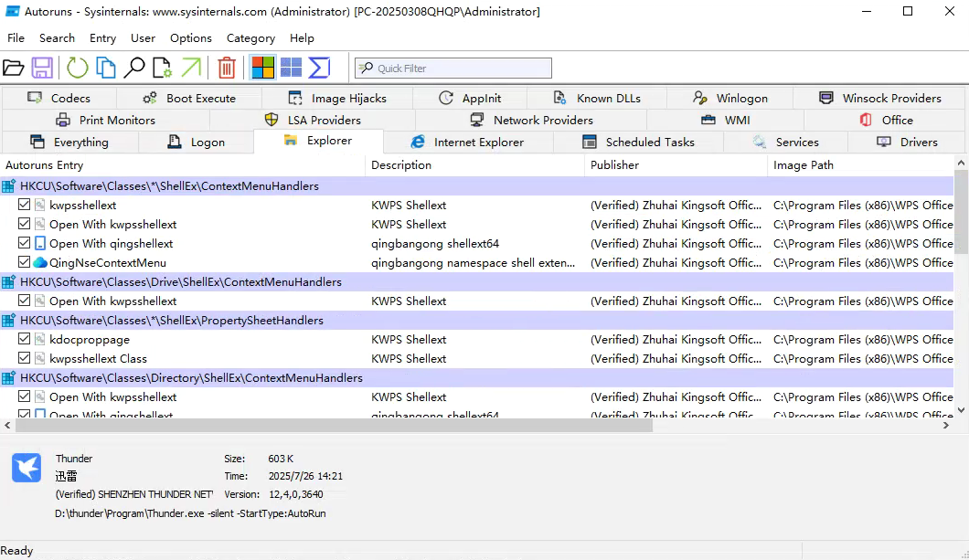Open the Boot Execute tab
969x560 pixels.
tap(189, 98)
